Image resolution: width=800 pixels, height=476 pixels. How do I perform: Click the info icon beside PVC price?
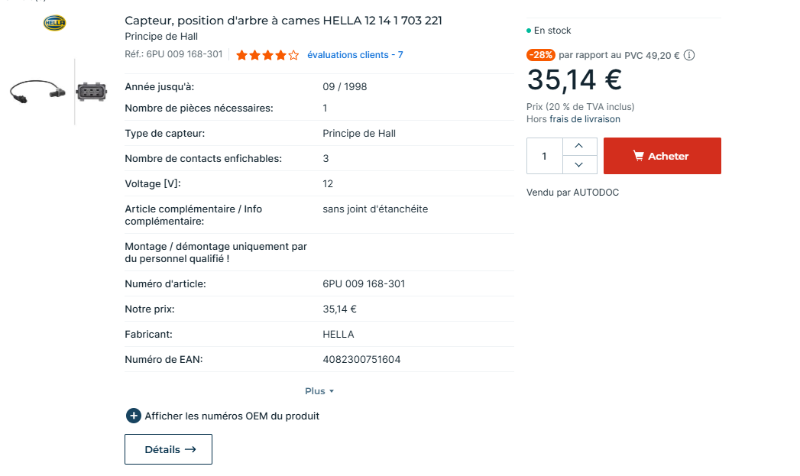pos(689,55)
